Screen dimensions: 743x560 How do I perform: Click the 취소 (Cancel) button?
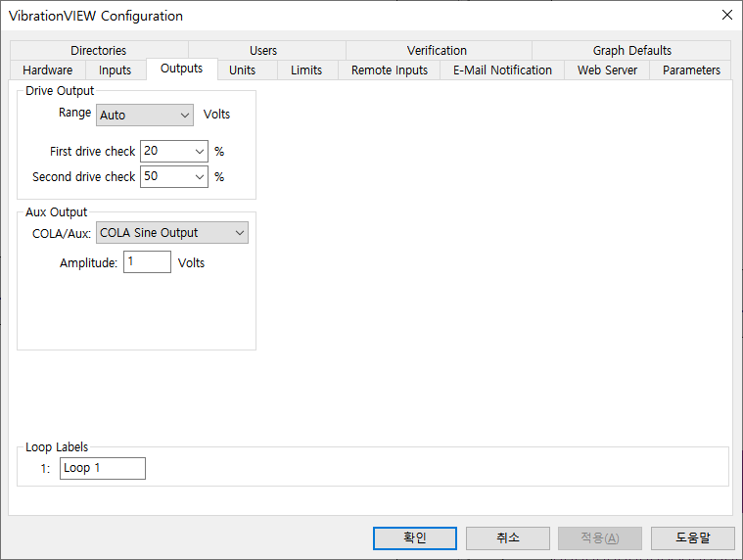[x=508, y=538]
